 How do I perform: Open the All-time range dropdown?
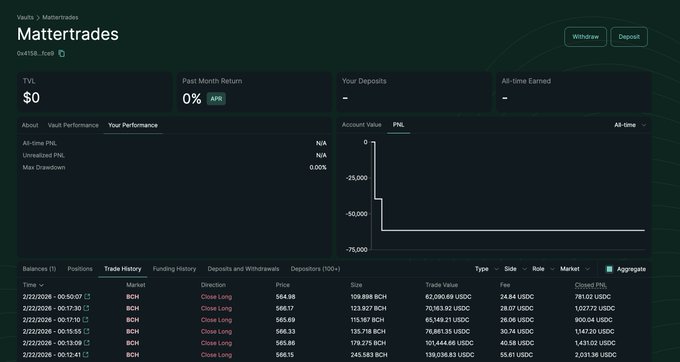630,125
